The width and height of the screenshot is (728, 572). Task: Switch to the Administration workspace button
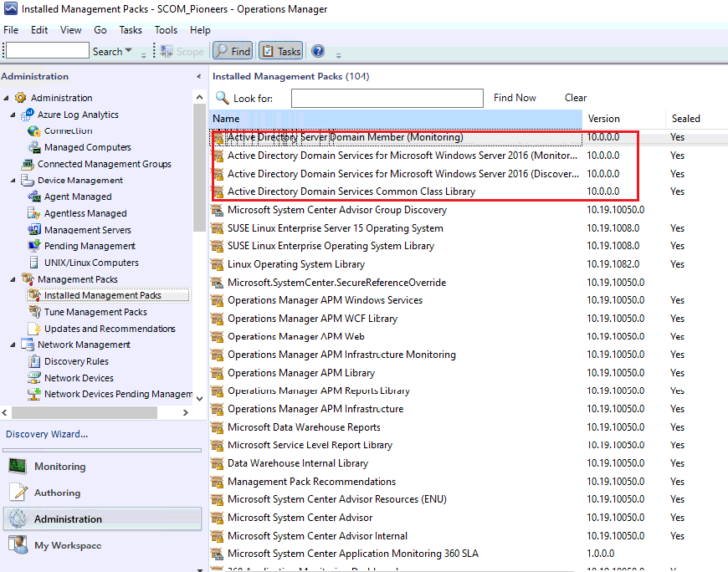[x=103, y=518]
